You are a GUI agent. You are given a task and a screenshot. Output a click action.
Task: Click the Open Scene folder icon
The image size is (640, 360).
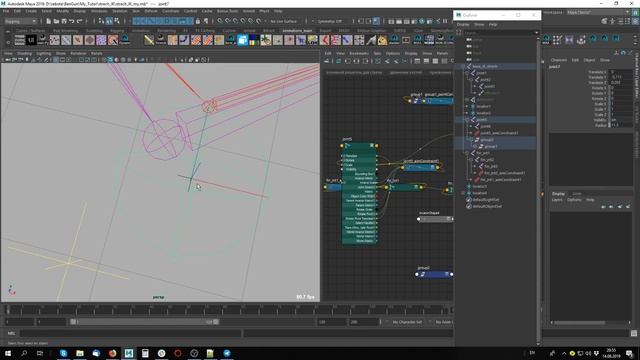[x=56, y=21]
